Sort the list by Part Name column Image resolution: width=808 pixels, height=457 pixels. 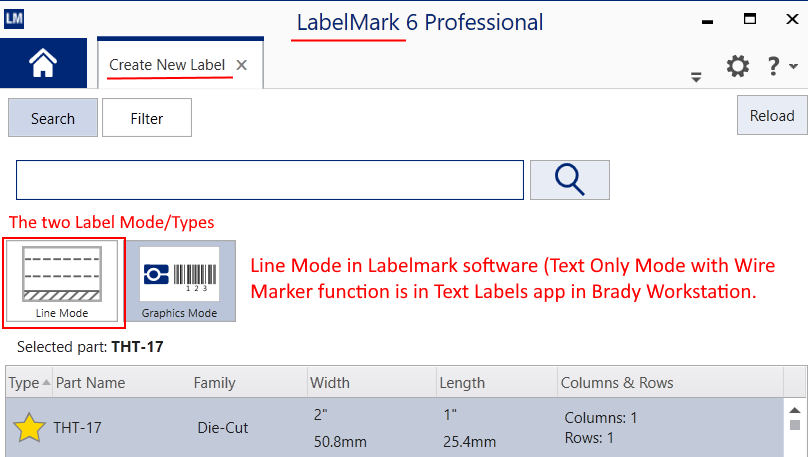point(91,382)
